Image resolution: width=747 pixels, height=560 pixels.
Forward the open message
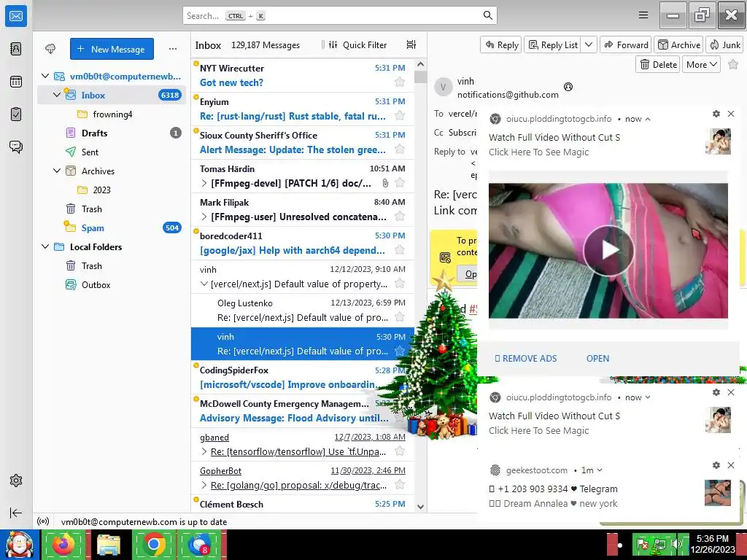tap(626, 44)
